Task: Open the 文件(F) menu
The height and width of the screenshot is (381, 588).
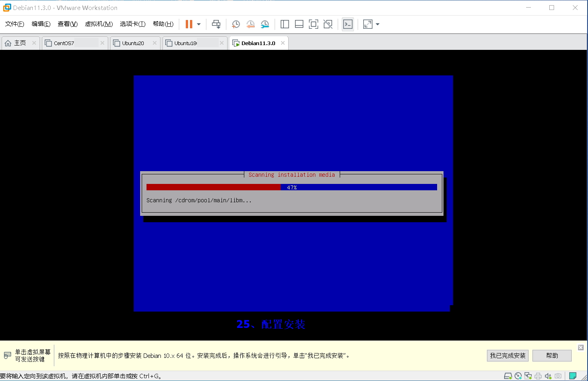Action: (14, 24)
